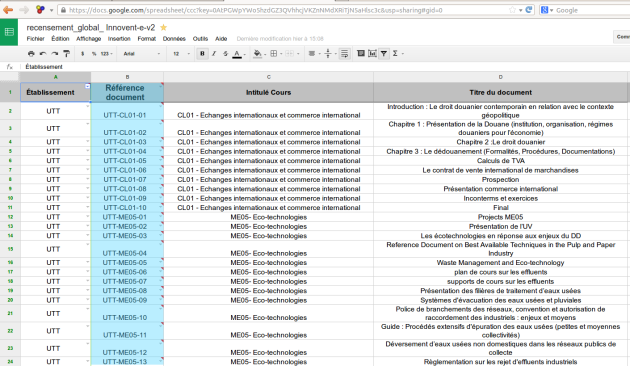Open the Édition menu
Viewport: 630px width, 366px height.
60,39
